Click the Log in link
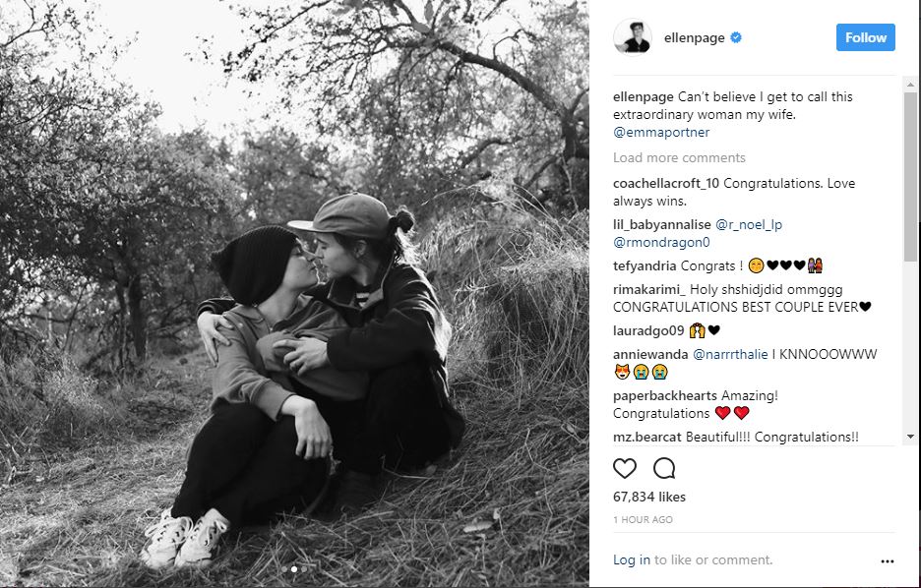Image resolution: width=921 pixels, height=588 pixels. tap(632, 559)
